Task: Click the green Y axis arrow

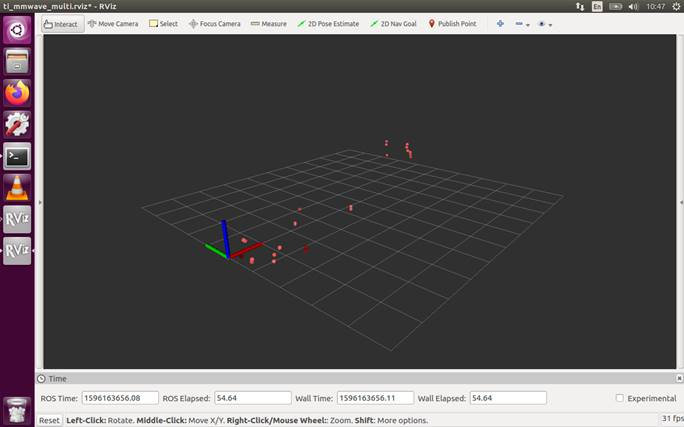Action: (216, 251)
